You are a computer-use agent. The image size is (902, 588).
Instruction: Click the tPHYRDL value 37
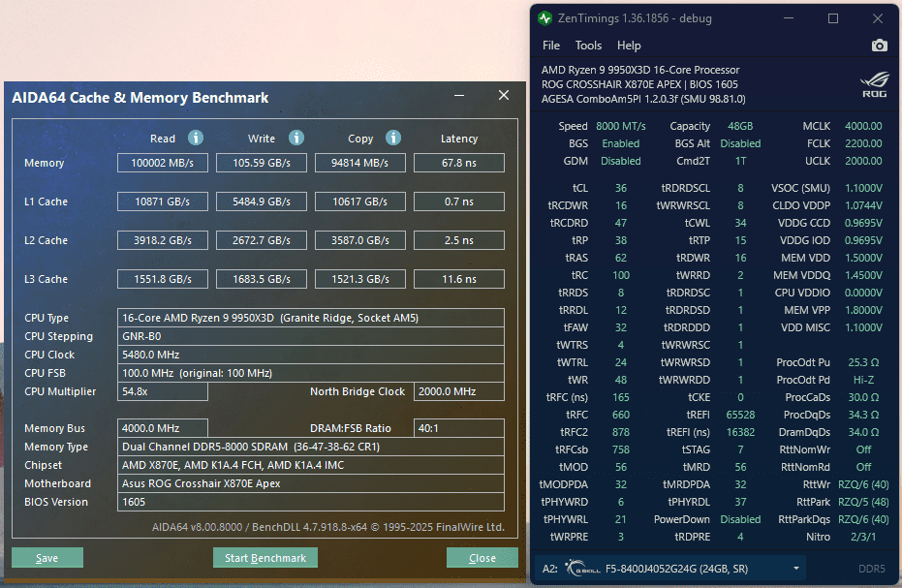coord(740,503)
